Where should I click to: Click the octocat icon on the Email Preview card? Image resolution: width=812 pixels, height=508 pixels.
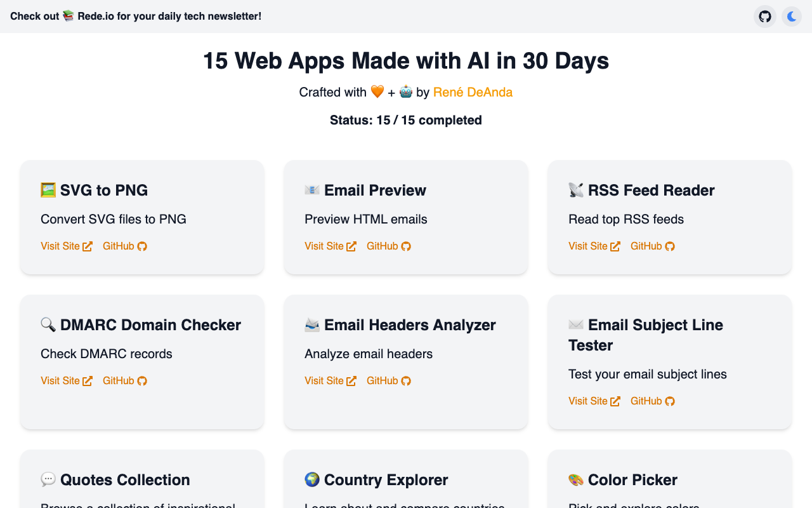click(x=407, y=246)
